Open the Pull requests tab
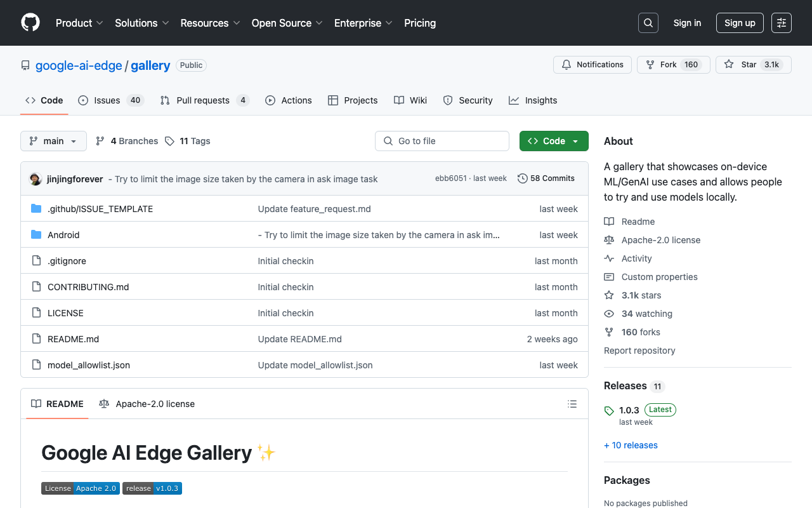 pyautogui.click(x=205, y=100)
